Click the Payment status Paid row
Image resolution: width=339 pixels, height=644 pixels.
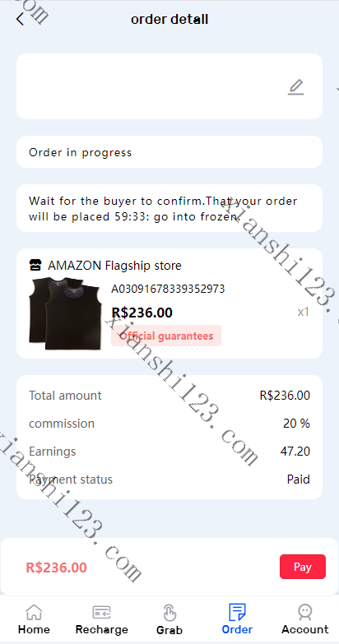169,480
